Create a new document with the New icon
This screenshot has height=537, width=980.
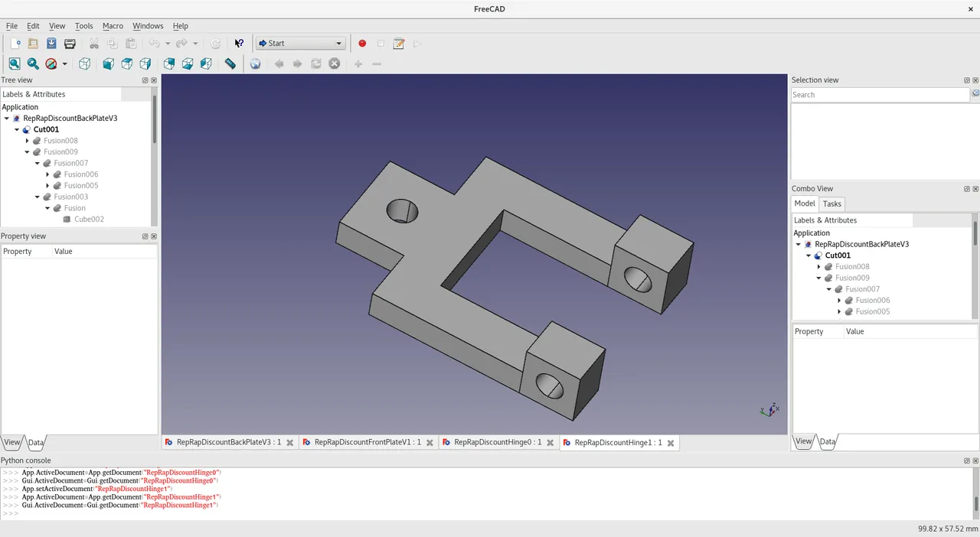click(x=15, y=44)
